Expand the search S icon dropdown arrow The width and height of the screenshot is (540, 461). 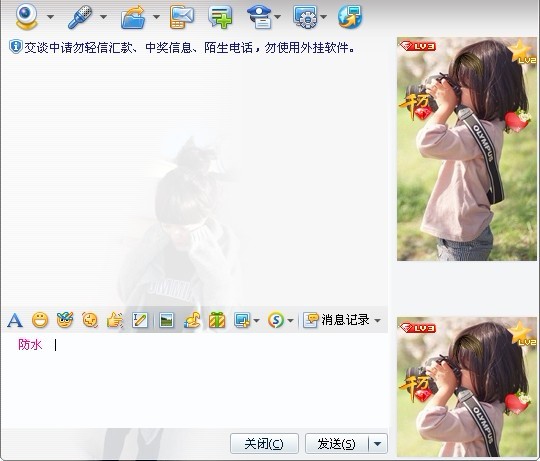290,321
